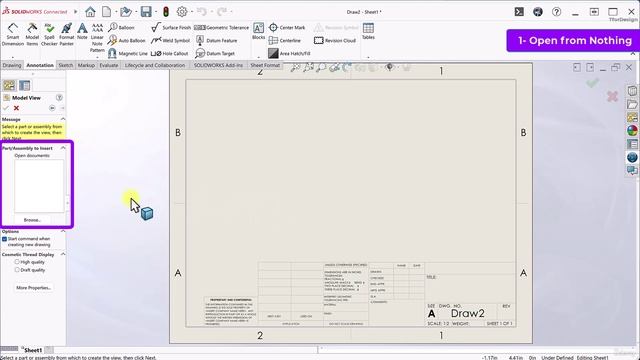Add a Balloon annotation
Screen dimensions: 640x360
[x=122, y=27]
